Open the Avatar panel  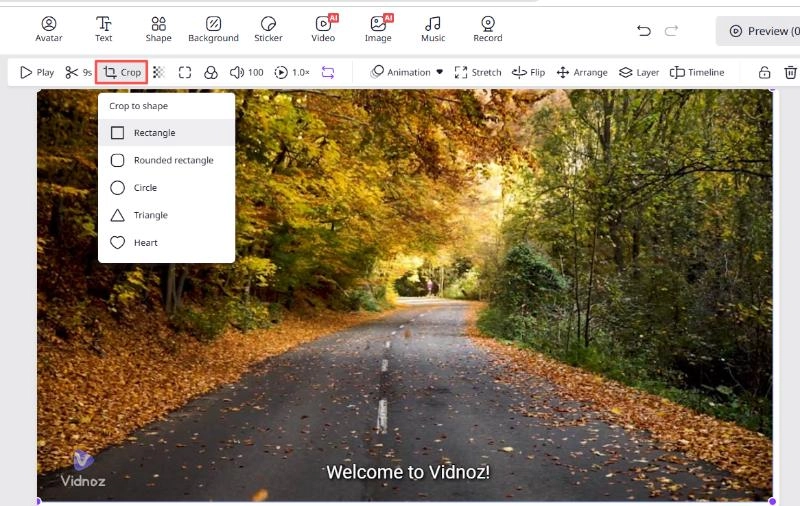point(49,29)
